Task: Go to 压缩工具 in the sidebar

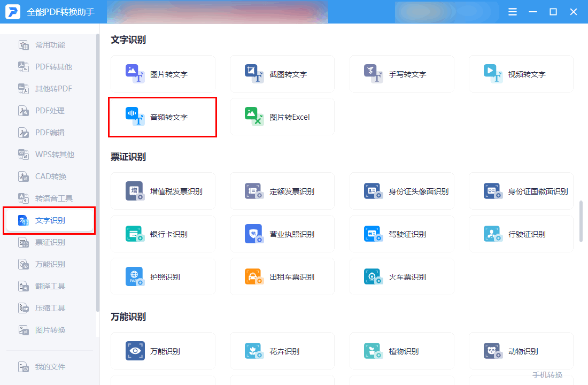Action: (x=49, y=308)
